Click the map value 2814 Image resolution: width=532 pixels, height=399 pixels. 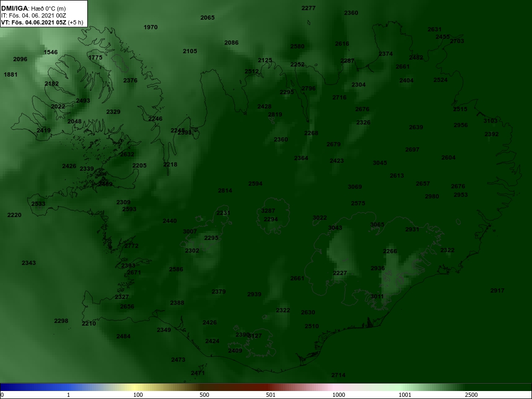(x=225, y=190)
